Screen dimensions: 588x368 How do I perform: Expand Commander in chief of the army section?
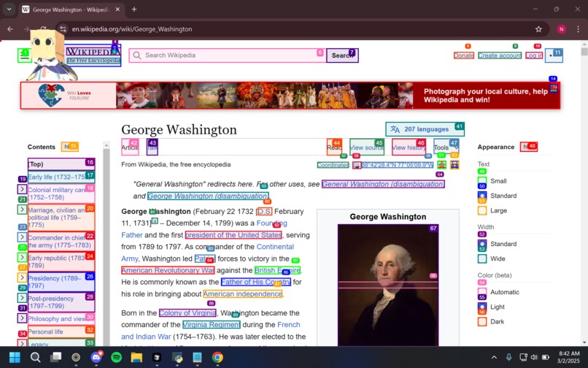click(x=22, y=237)
